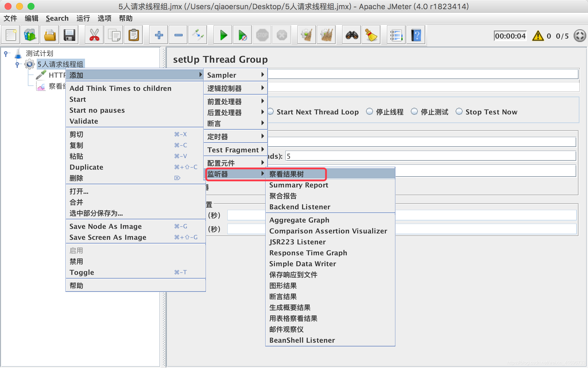
Task: Click the Collapse all minus icon
Action: [178, 35]
